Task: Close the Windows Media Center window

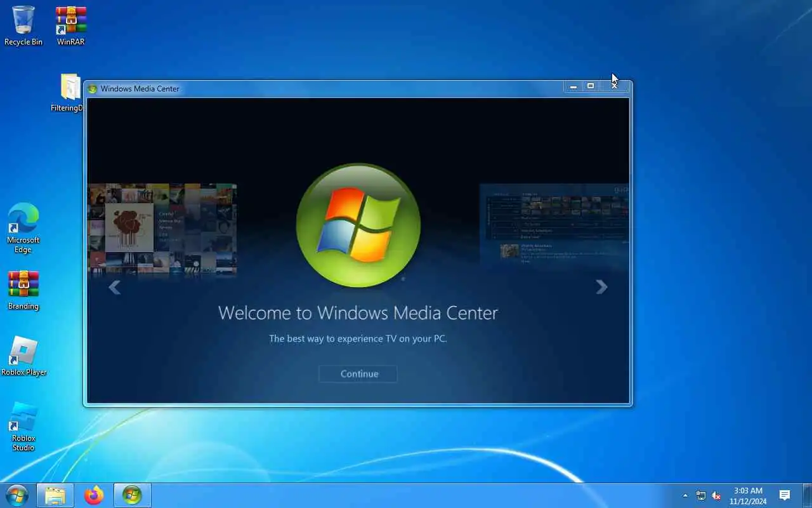Action: pos(614,86)
